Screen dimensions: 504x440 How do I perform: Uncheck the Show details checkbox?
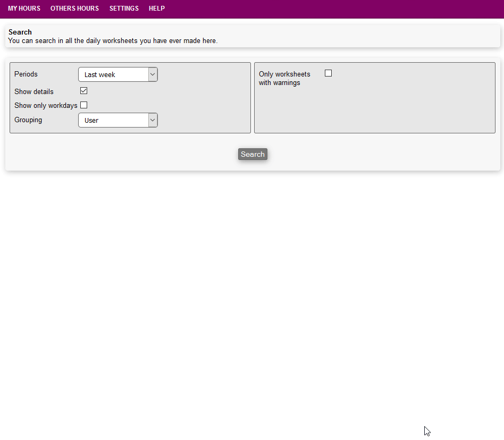click(83, 91)
